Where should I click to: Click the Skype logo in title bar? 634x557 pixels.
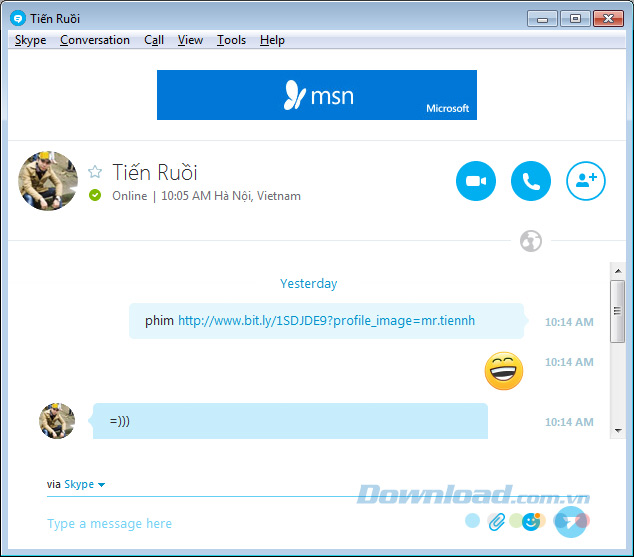(17, 18)
